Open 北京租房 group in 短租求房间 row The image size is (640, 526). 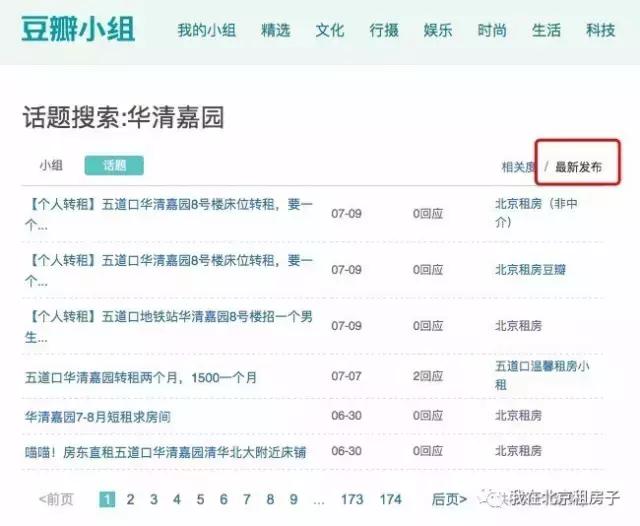pos(518,415)
